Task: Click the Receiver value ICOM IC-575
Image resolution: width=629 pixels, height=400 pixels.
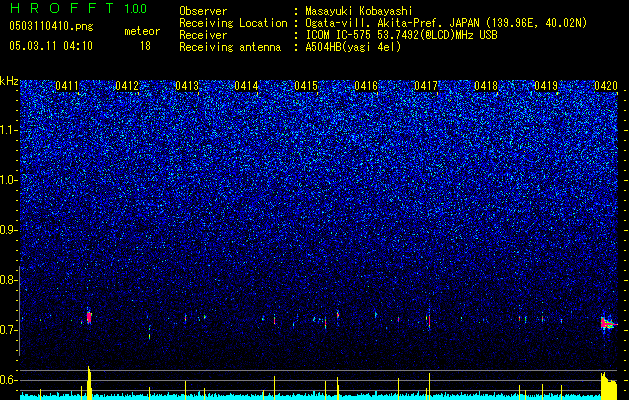Action: [x=338, y=35]
